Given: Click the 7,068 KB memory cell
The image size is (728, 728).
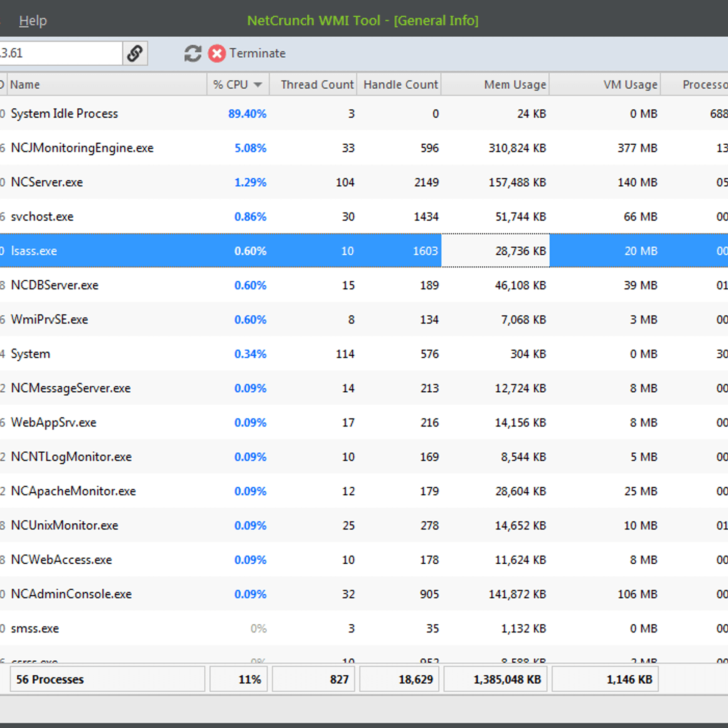Looking at the screenshot, I should coord(524,319).
